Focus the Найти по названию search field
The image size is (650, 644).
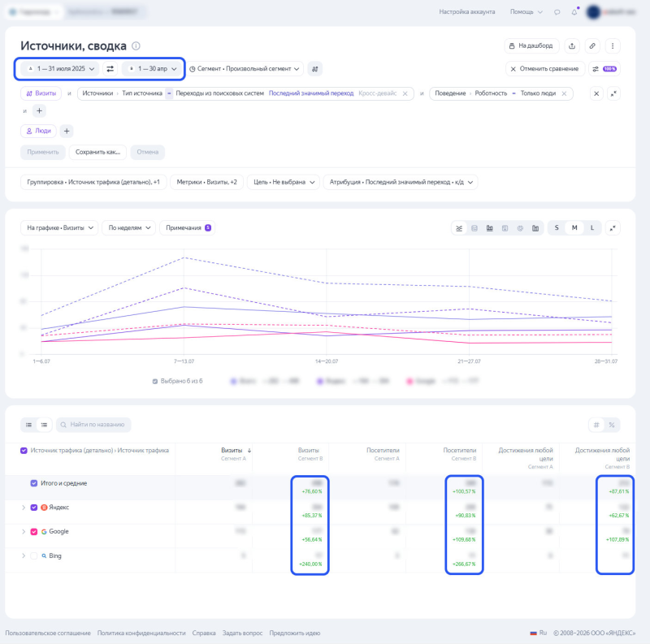[93, 425]
